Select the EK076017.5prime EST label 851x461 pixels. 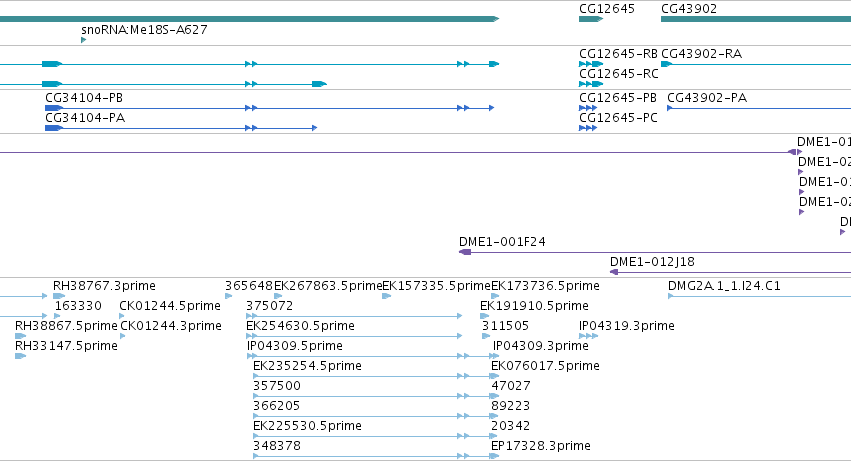click(x=545, y=366)
